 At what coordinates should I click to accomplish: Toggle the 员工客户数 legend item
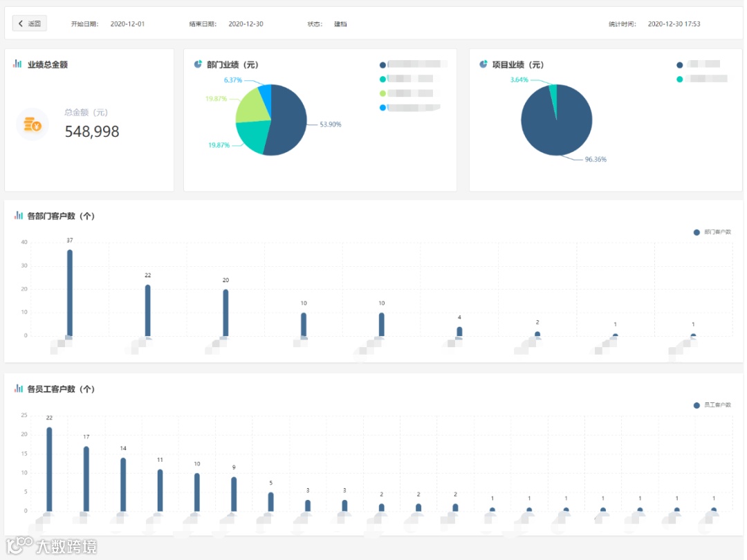point(712,404)
